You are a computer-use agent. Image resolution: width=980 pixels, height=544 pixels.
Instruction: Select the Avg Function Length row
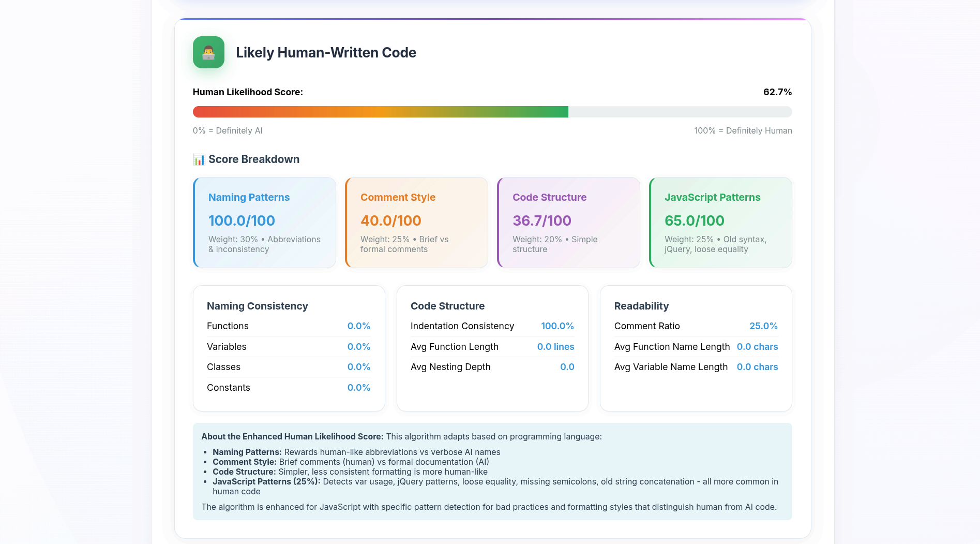[x=492, y=347]
